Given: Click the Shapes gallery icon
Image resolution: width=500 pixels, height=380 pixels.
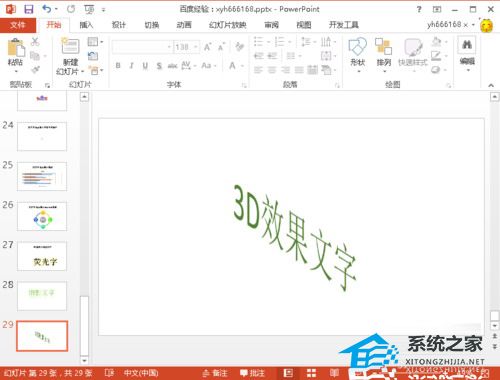Looking at the screenshot, I should tap(357, 46).
